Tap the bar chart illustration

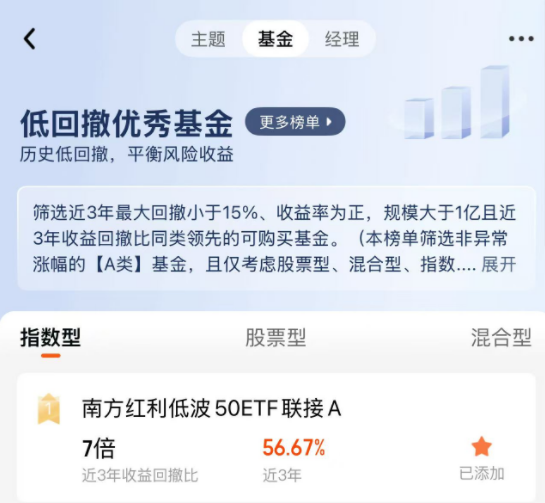pyautogui.click(x=457, y=102)
